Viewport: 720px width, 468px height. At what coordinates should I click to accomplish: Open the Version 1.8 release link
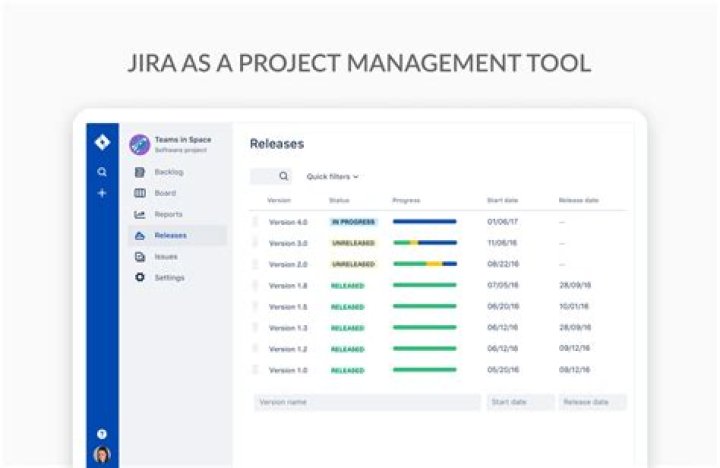(x=288, y=285)
